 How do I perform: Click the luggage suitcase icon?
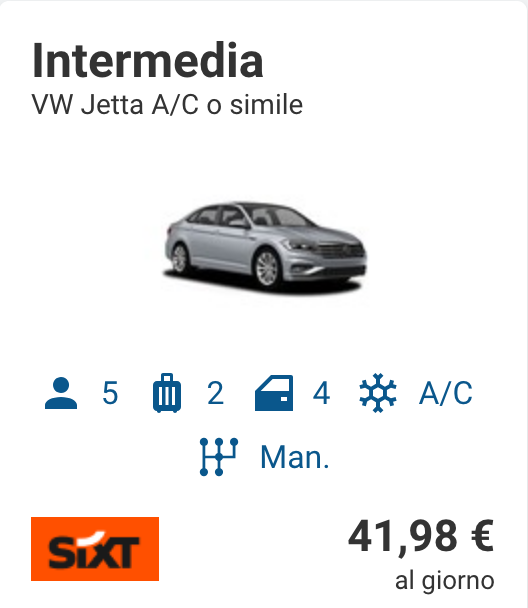click(167, 393)
